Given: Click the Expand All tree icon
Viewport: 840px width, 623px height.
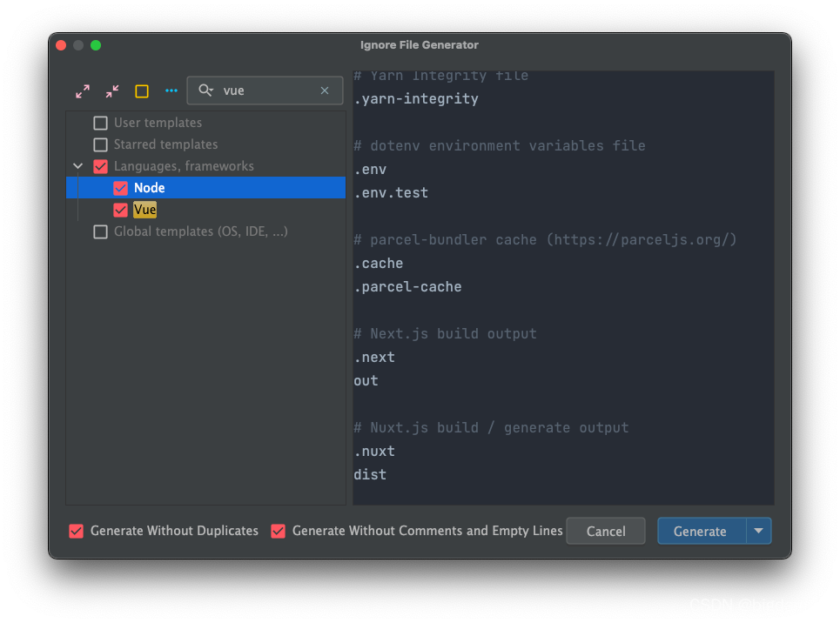Looking at the screenshot, I should 83,91.
